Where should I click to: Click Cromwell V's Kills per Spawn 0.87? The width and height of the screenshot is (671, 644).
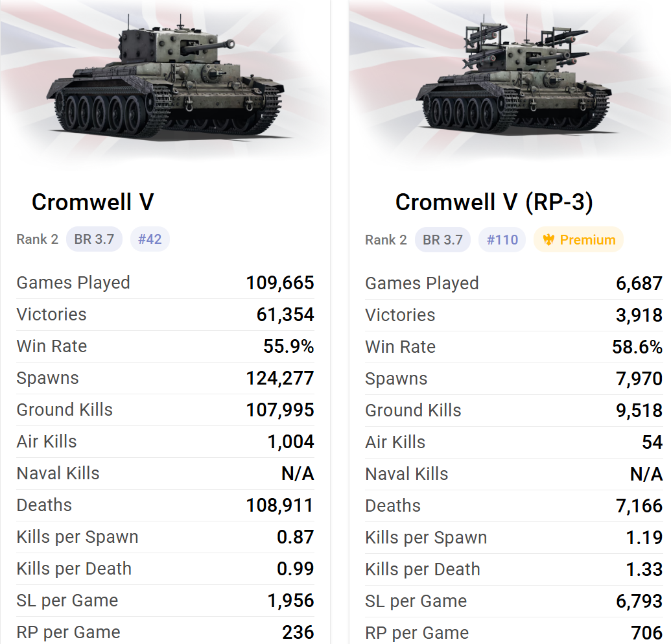(x=296, y=537)
